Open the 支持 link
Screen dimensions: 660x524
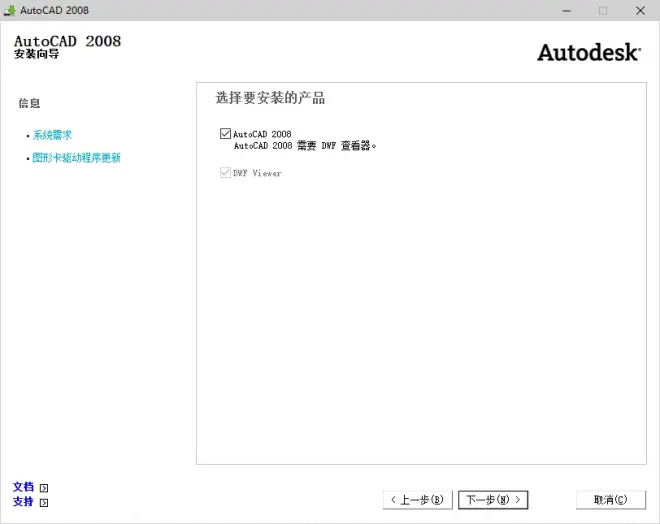23,502
